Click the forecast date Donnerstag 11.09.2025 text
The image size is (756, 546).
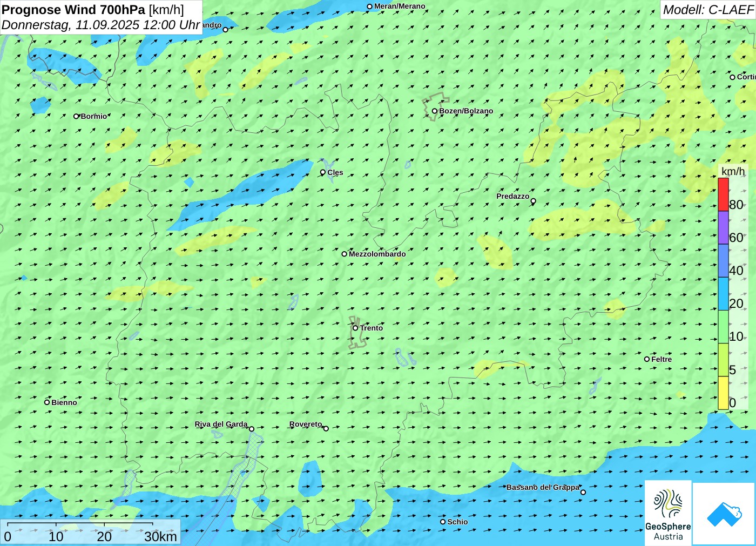click(100, 25)
